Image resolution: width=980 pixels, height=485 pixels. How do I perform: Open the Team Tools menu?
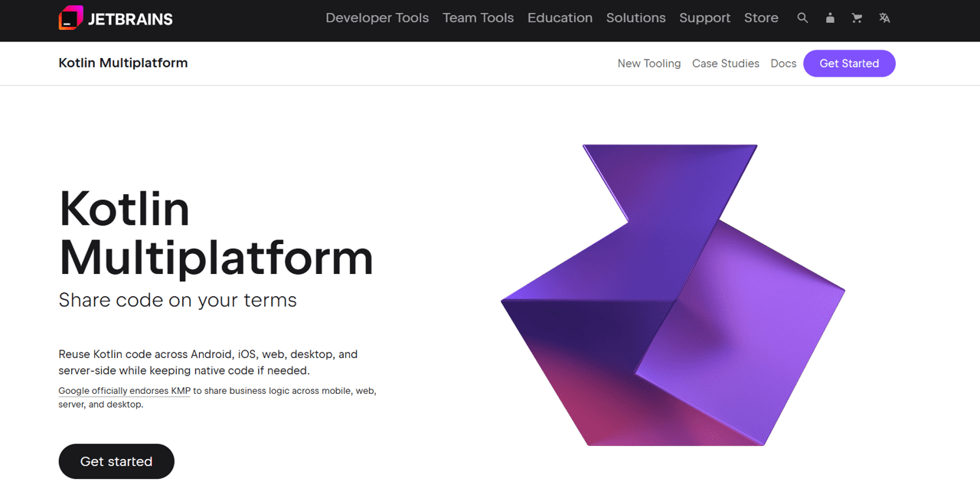click(478, 18)
